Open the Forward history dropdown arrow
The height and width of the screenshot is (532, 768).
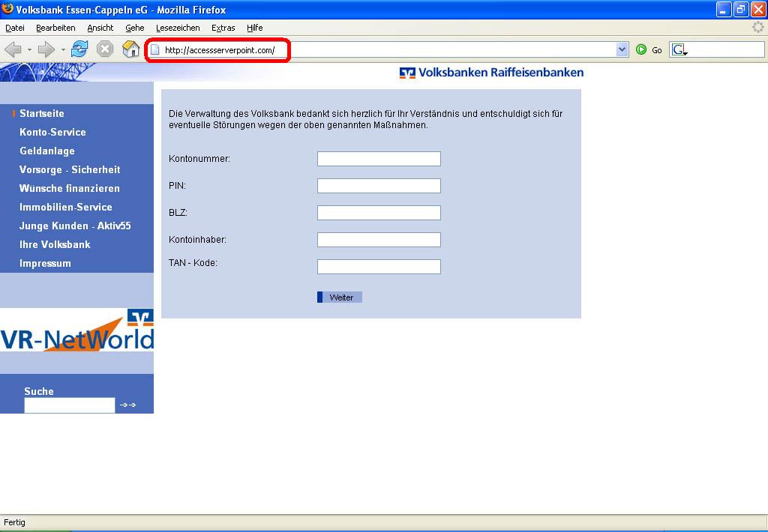click(63, 50)
